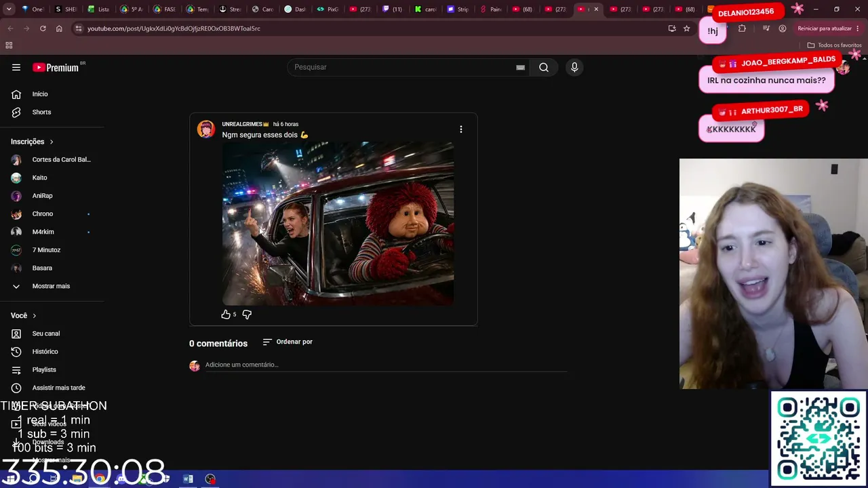Close the active YouTube post tab
Viewport: 868px width, 488px height.
tap(596, 9)
